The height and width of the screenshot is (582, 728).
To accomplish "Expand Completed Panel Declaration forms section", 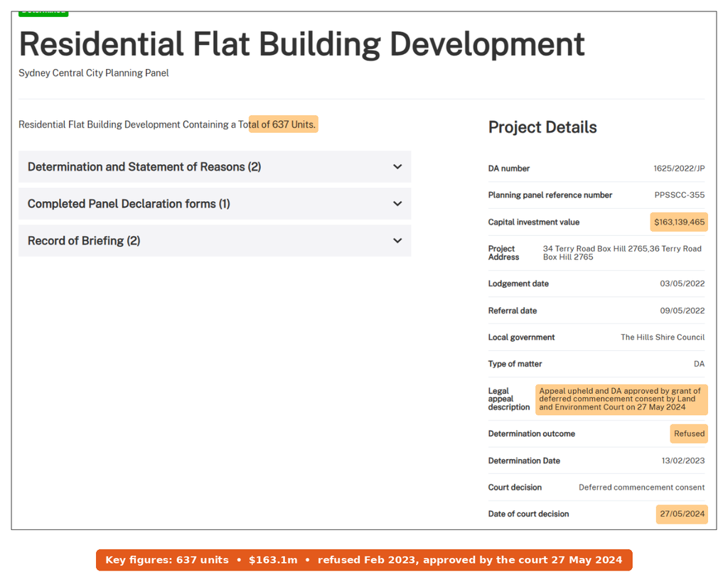I will [215, 204].
